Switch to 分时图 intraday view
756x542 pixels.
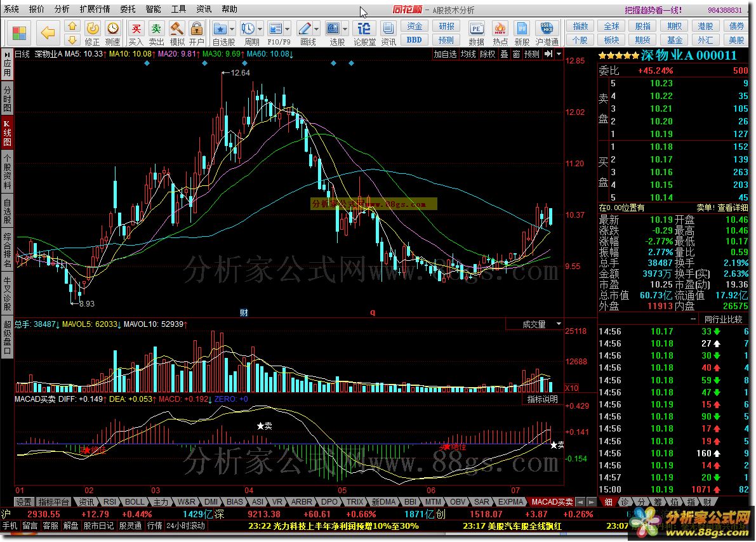(7, 98)
